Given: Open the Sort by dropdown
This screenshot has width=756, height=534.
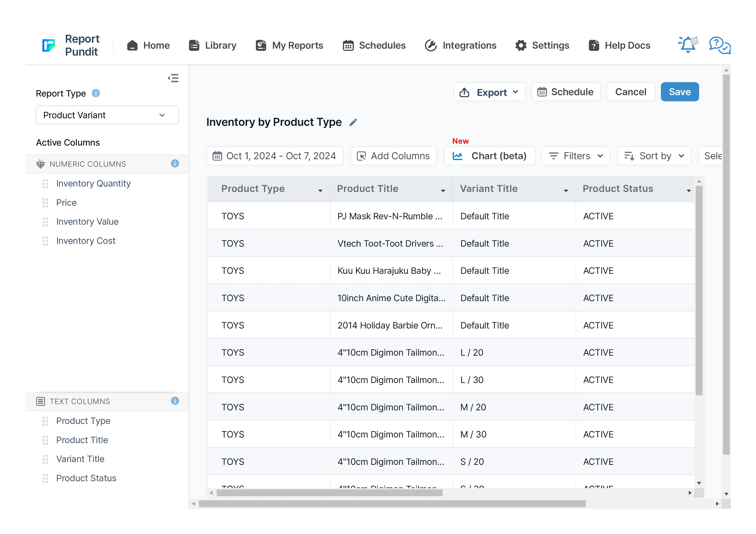Looking at the screenshot, I should 654,156.
